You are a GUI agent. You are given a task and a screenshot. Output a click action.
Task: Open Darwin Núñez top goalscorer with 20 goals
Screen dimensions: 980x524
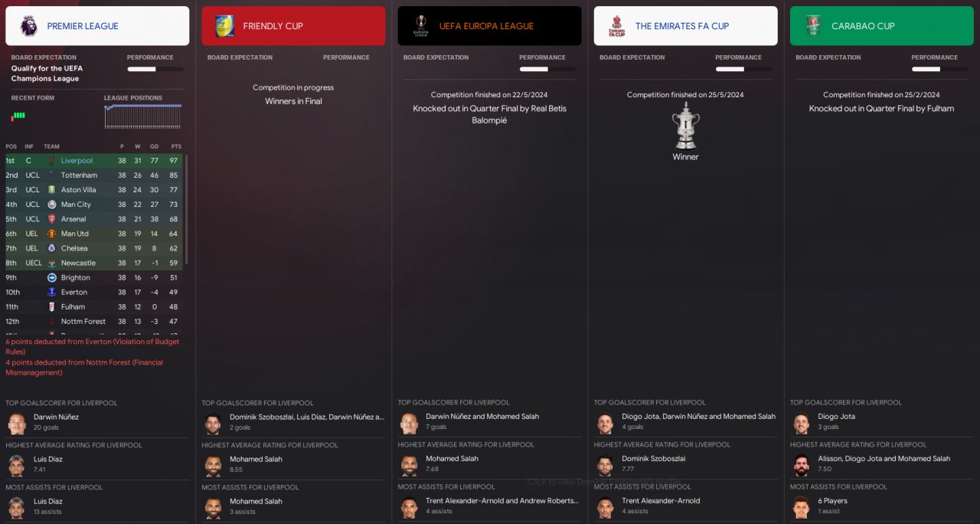(x=56, y=418)
